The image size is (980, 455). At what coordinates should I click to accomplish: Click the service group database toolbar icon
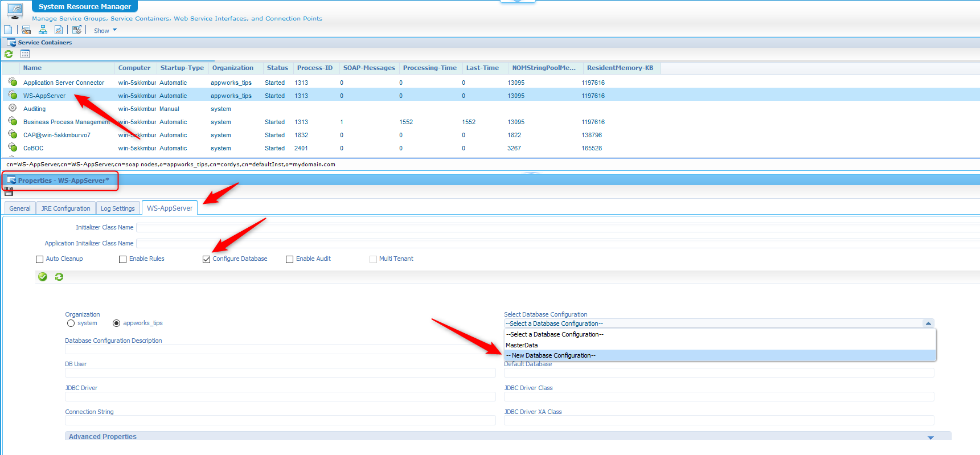point(26,30)
